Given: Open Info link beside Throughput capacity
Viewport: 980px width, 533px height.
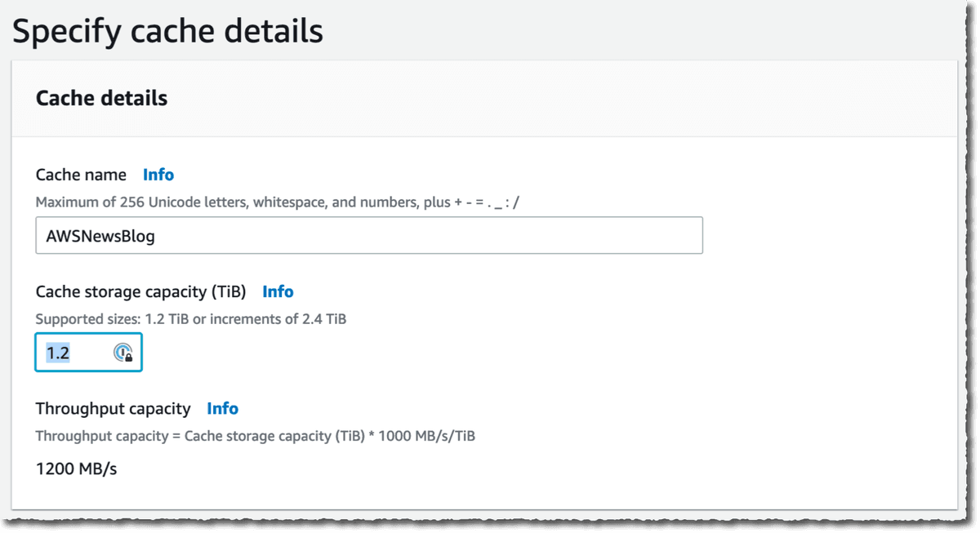Looking at the screenshot, I should 222,408.
